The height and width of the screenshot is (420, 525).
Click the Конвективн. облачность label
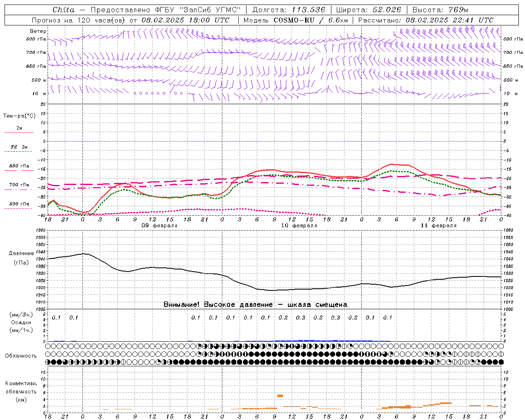tap(21, 388)
